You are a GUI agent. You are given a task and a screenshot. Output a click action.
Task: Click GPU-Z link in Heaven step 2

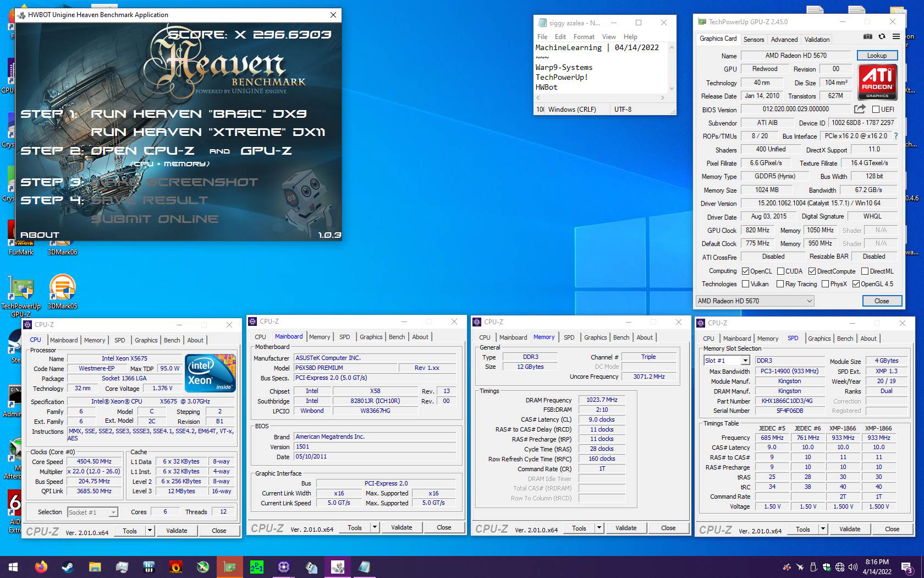(x=266, y=151)
